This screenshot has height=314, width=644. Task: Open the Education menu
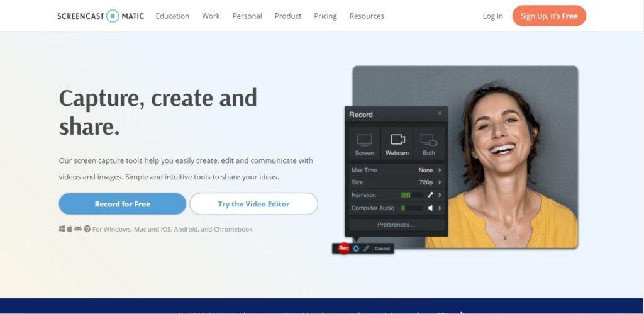[x=172, y=16]
